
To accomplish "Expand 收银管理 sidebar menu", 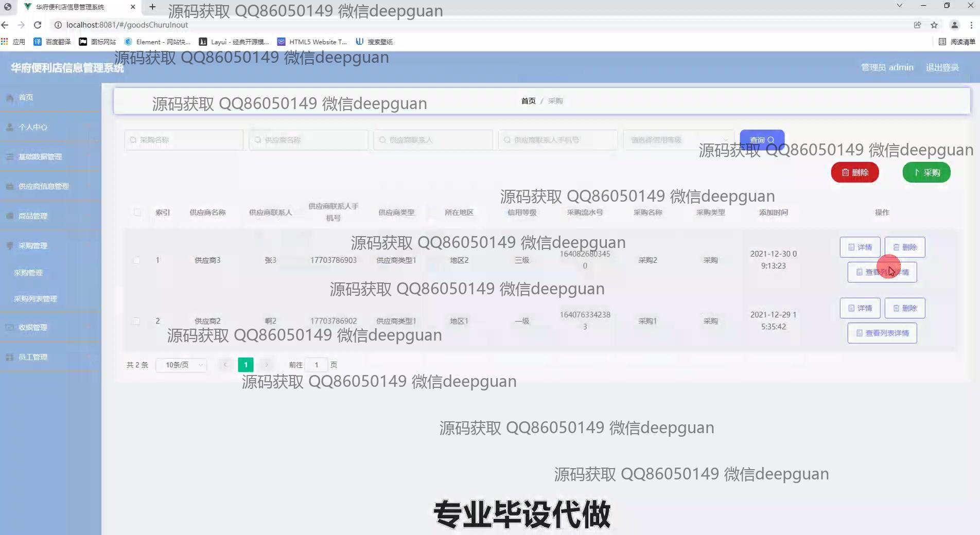I will [50, 327].
